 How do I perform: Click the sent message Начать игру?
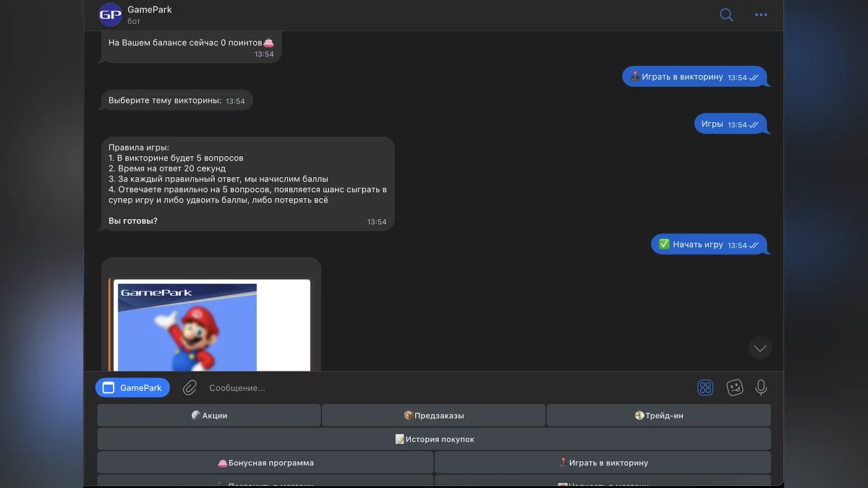(709, 244)
